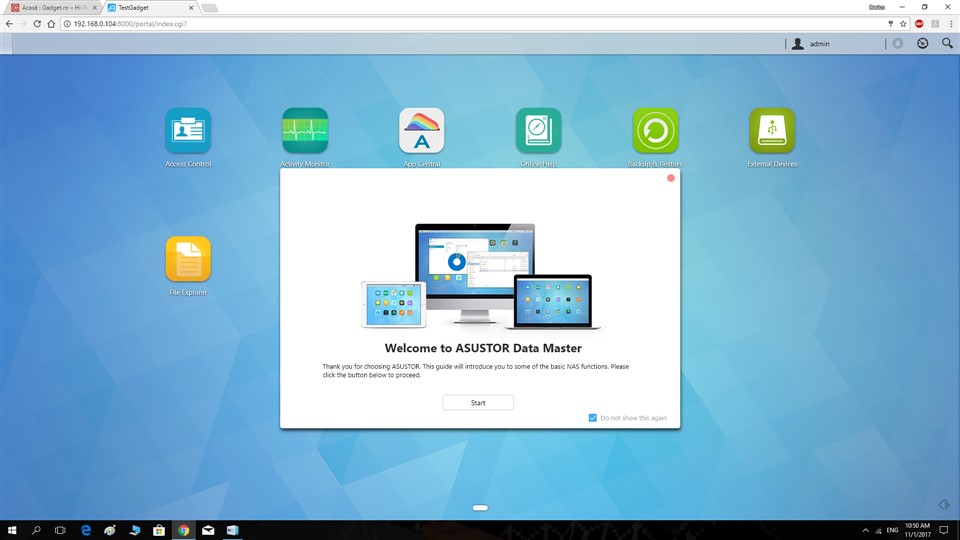
Task: Open the Access Control app
Action: [x=188, y=131]
